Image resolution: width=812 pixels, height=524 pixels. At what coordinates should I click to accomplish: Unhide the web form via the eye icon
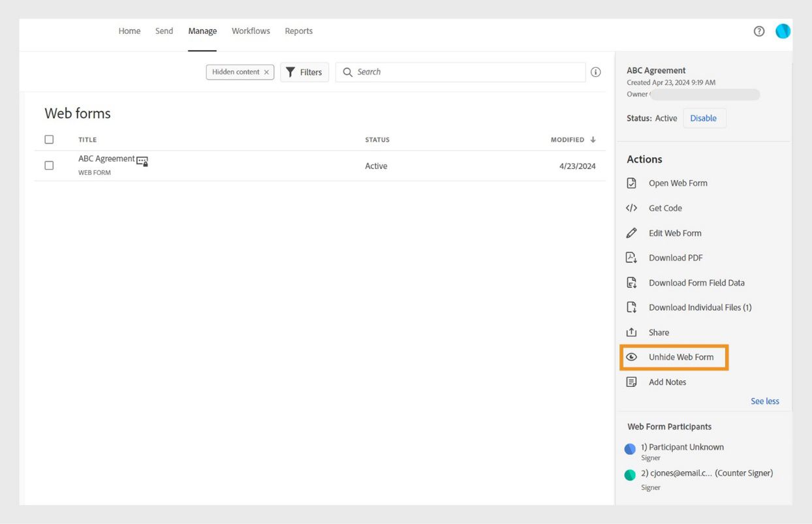pos(631,357)
